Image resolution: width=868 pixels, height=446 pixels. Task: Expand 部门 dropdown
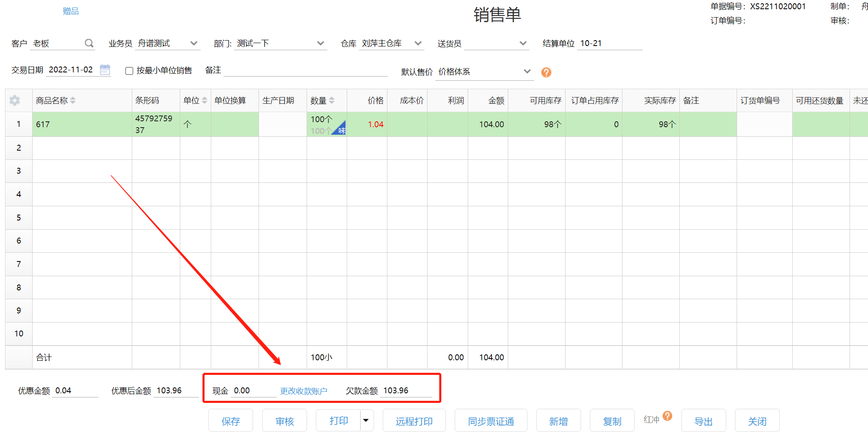pyautogui.click(x=320, y=43)
